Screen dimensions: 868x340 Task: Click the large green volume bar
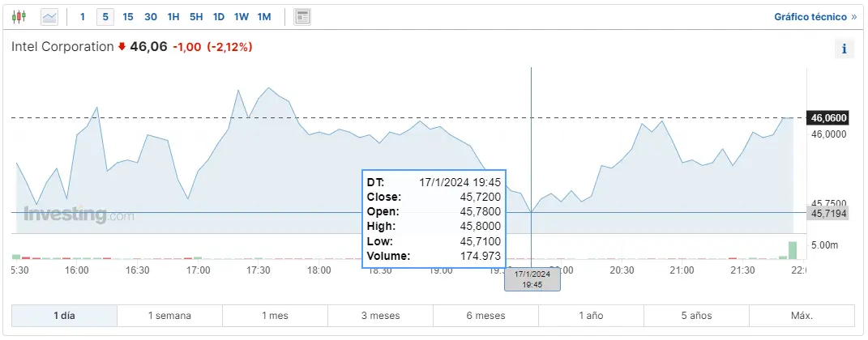(x=793, y=250)
